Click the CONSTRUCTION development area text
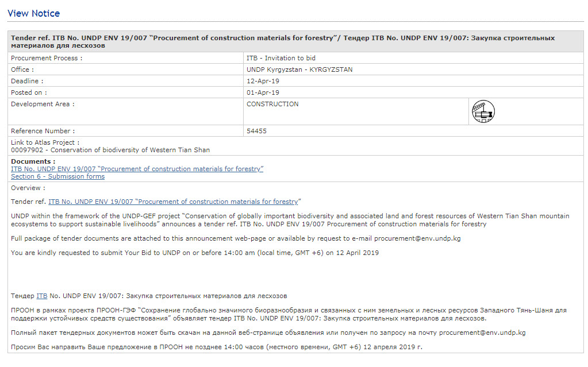The width and height of the screenshot is (588, 367). (272, 105)
